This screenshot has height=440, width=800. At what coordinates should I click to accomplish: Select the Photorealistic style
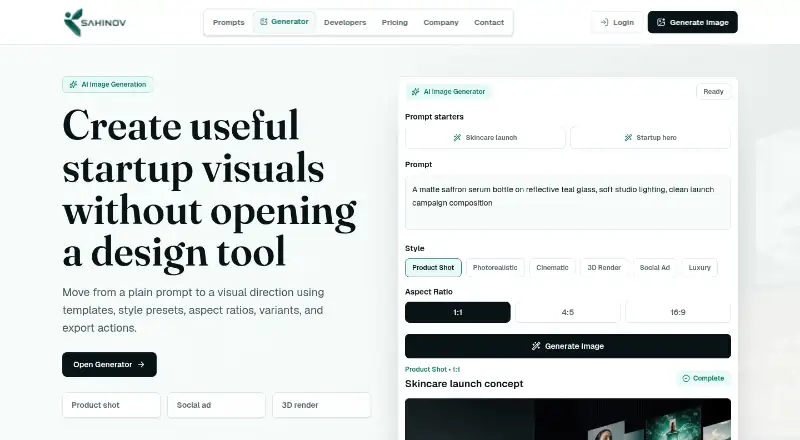coord(495,267)
